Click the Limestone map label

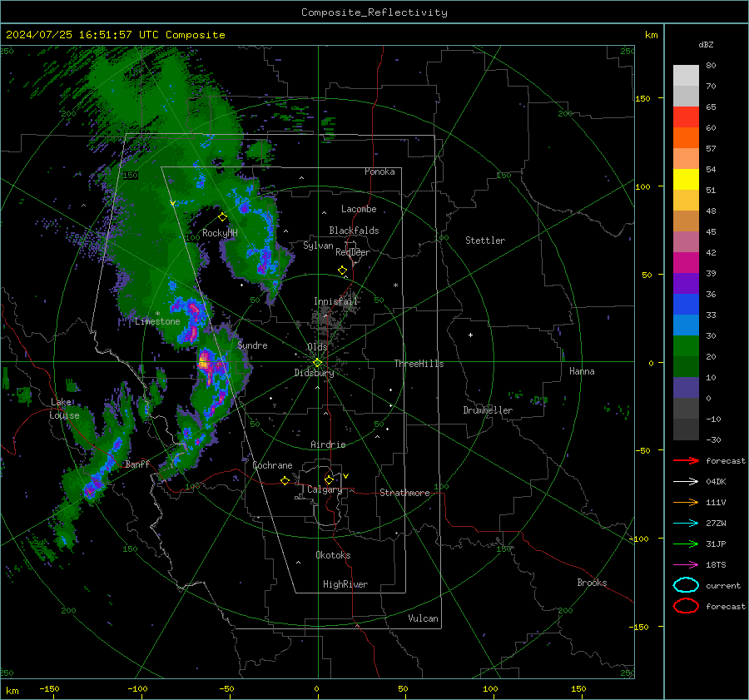click(x=157, y=321)
